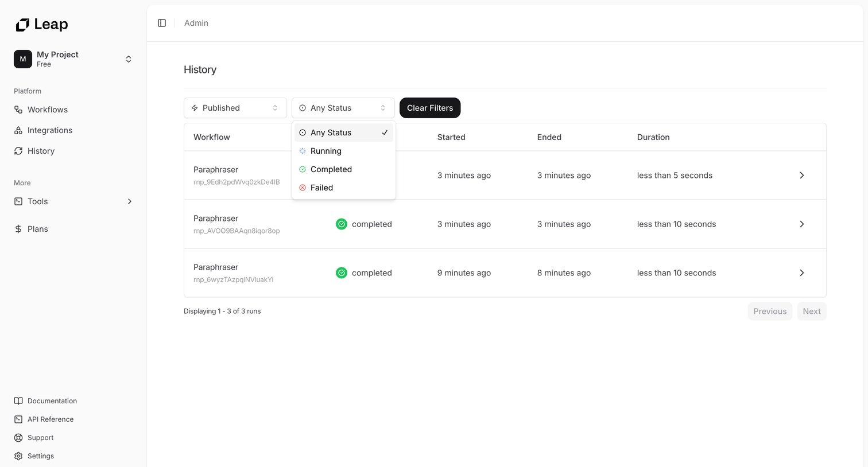Viewport: 868px width, 467px height.
Task: Click run ID rnp_6wyzTAzpqlNVluakYi
Action: (234, 280)
